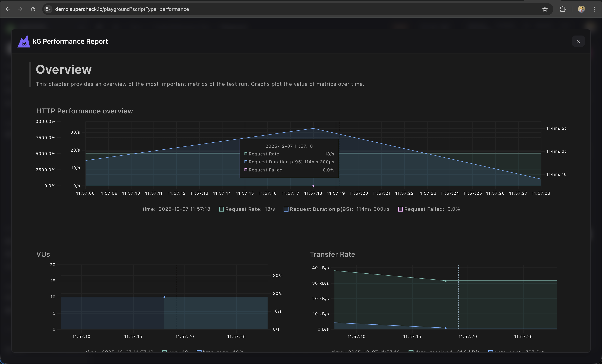Toggle Request Failed series in legend
The width and height of the screenshot is (602, 364).
point(424,209)
